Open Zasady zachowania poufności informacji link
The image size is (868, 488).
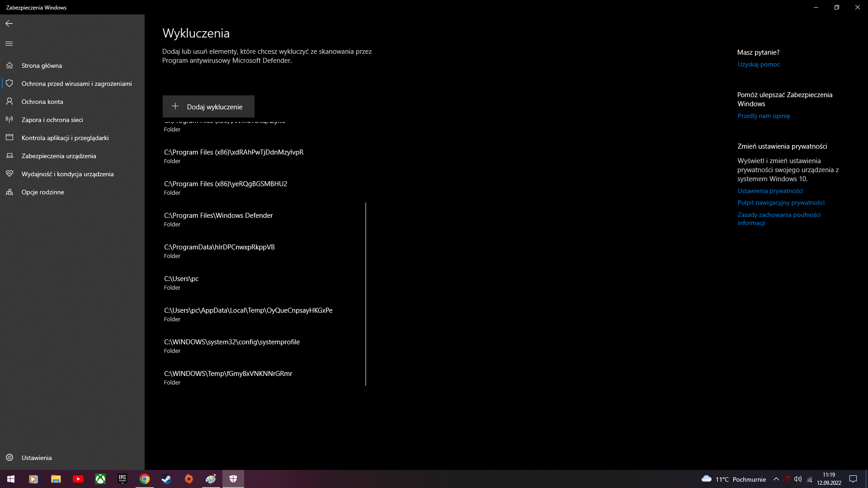[x=779, y=219]
